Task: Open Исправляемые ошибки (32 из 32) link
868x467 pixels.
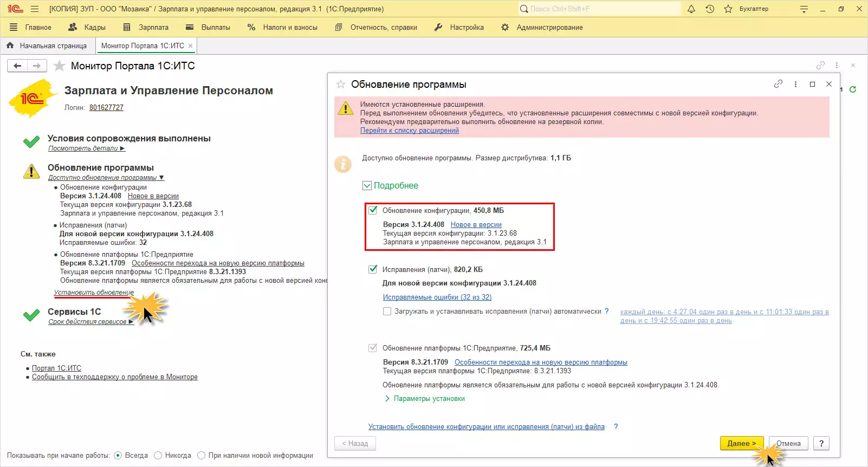Action: pos(437,297)
